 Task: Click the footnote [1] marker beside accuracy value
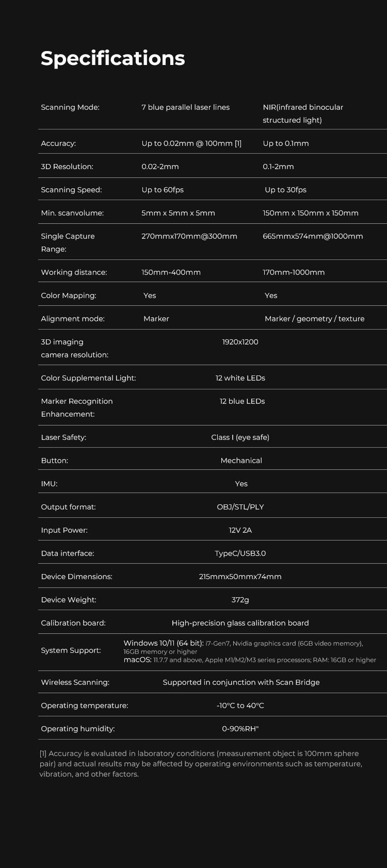tap(238, 143)
